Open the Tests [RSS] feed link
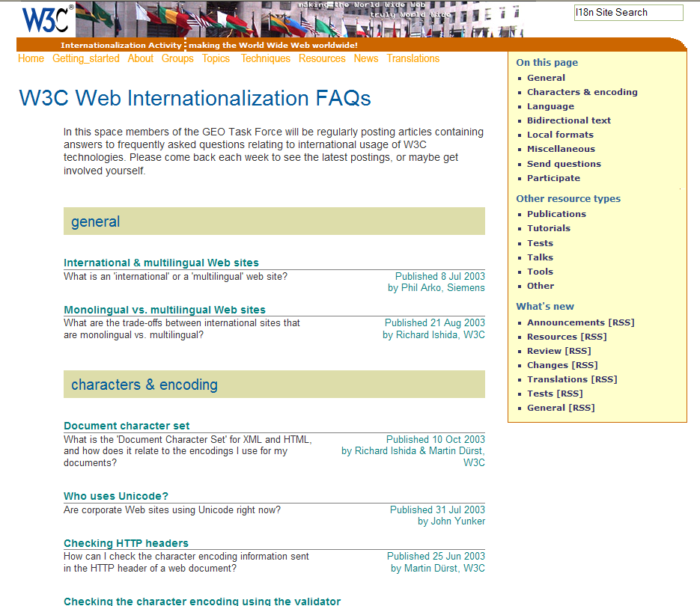The height and width of the screenshot is (606, 700). (x=555, y=394)
